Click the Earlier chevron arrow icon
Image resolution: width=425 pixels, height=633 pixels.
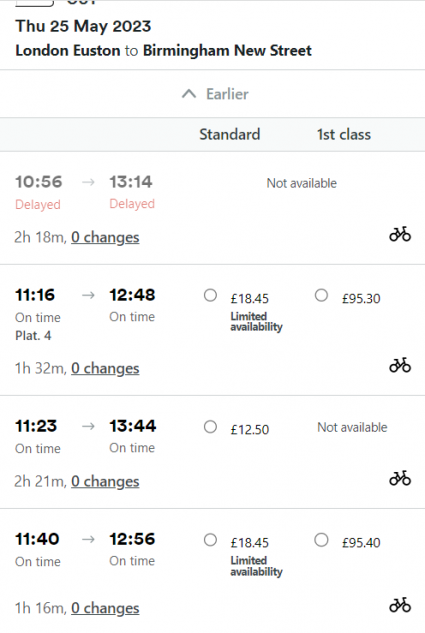[189, 94]
